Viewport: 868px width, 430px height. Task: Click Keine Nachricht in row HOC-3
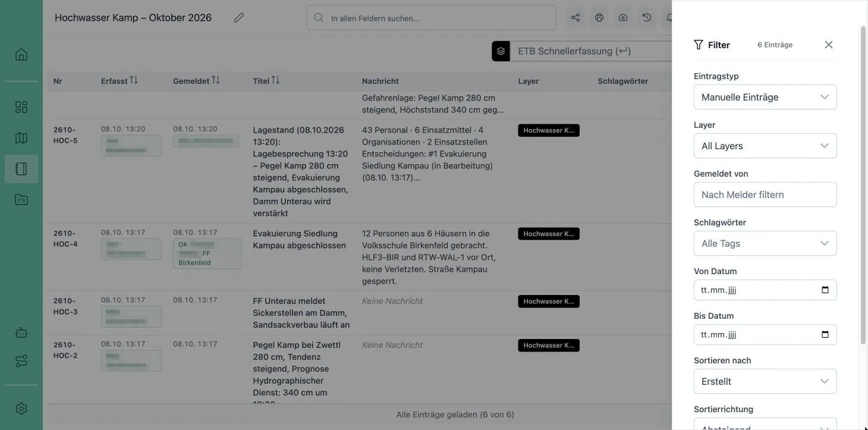[x=392, y=301]
